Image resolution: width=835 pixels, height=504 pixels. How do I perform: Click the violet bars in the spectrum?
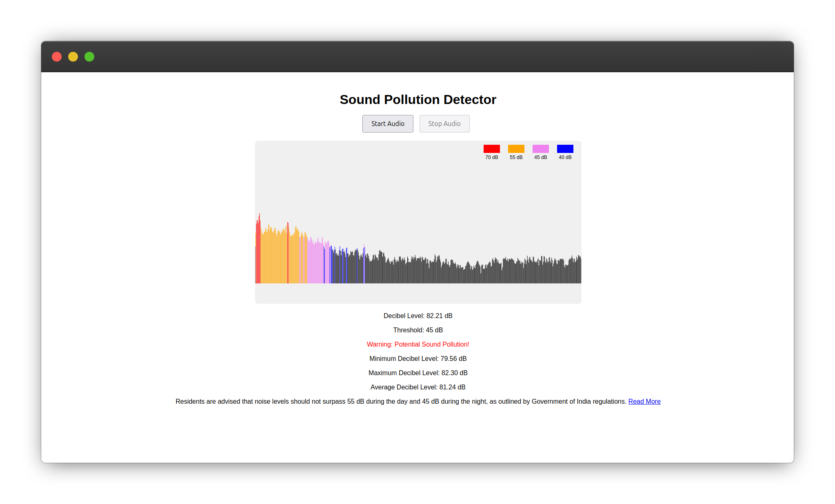315,265
